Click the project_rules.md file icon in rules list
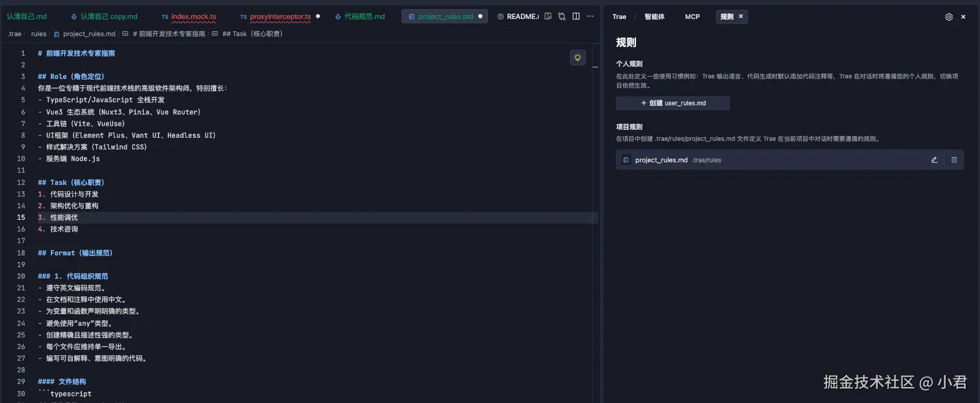The width and height of the screenshot is (980, 403). pos(626,160)
